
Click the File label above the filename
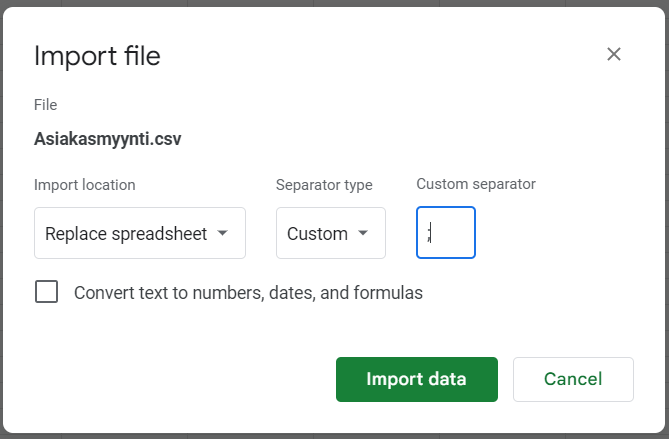point(46,105)
